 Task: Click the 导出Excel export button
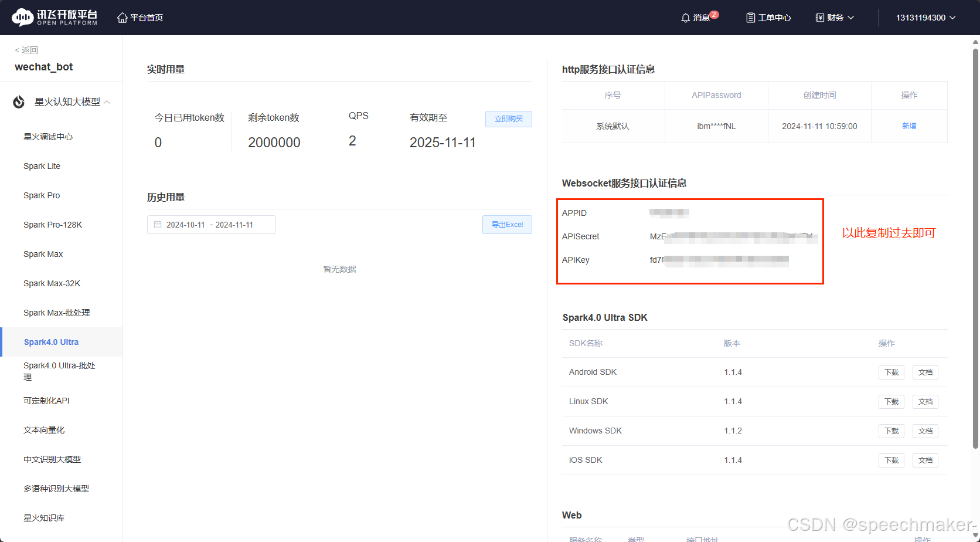coord(507,225)
